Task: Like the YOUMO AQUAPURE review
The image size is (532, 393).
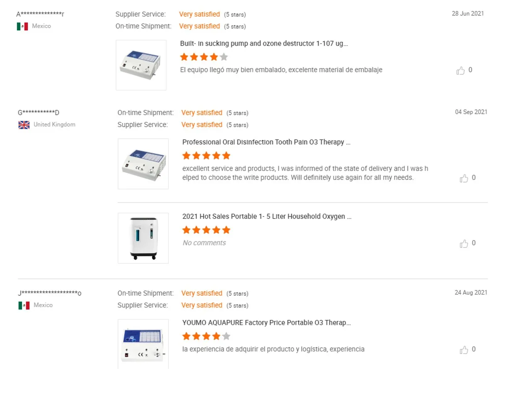Action: [x=464, y=350]
